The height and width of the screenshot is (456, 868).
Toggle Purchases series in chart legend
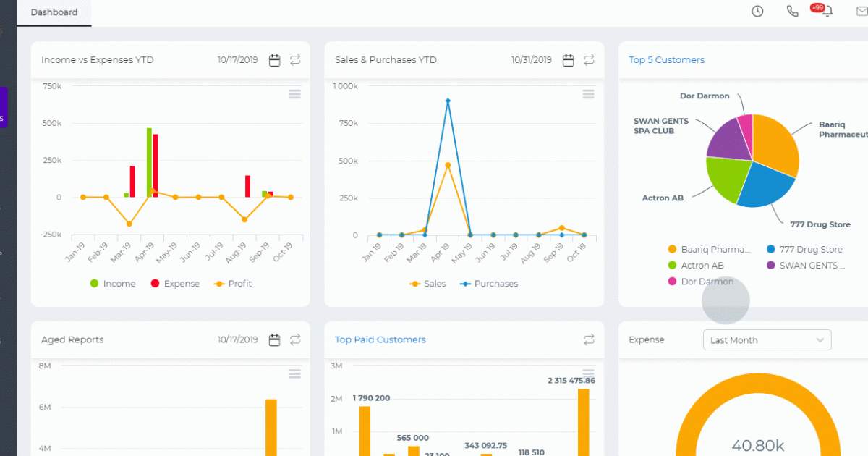click(489, 284)
